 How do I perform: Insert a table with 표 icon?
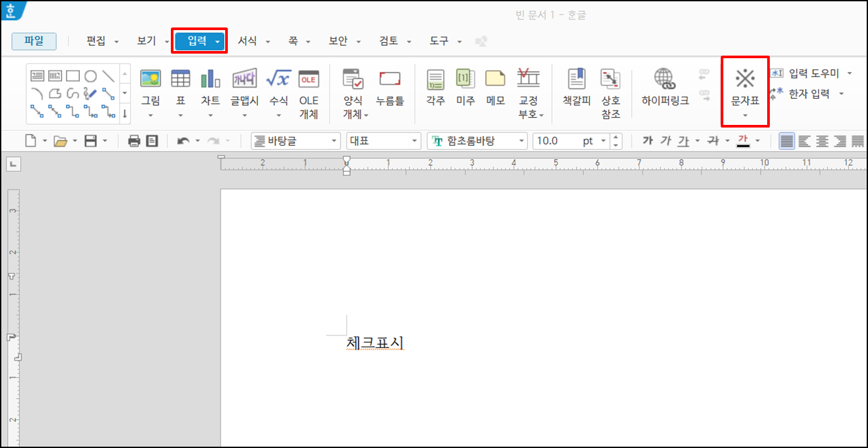click(181, 79)
